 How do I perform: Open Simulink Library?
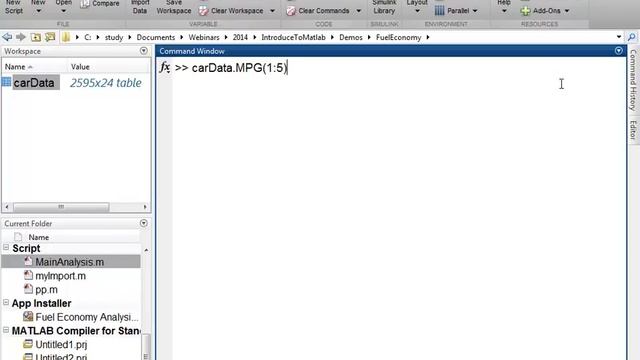(x=384, y=7)
